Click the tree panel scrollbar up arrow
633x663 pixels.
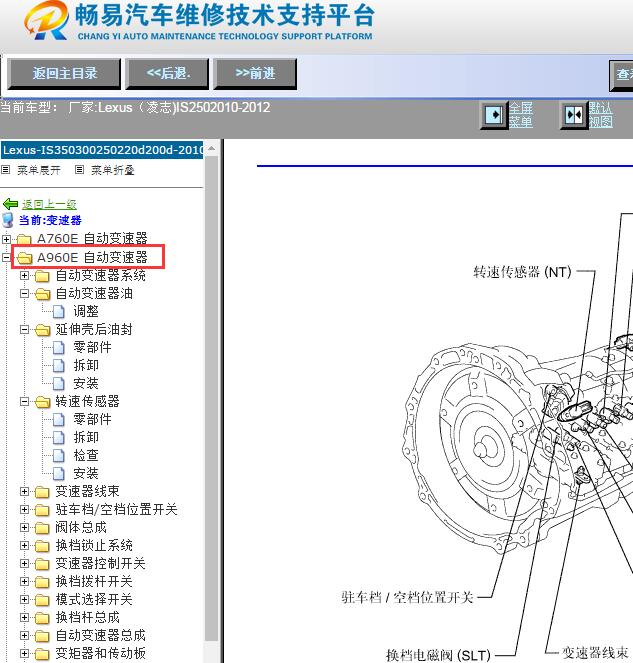click(211, 148)
